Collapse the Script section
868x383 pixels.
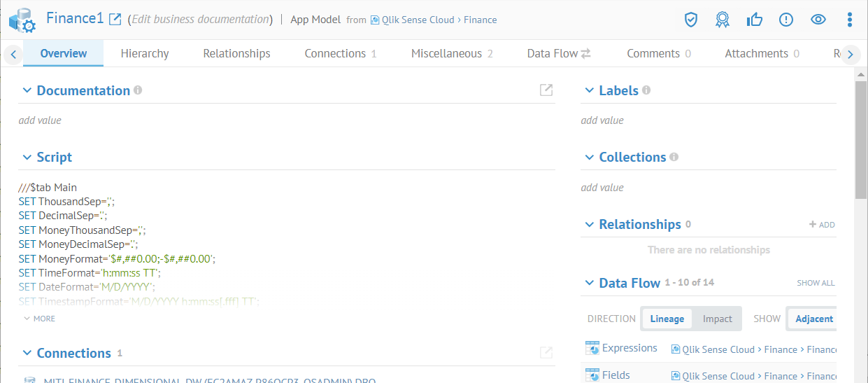tap(27, 158)
